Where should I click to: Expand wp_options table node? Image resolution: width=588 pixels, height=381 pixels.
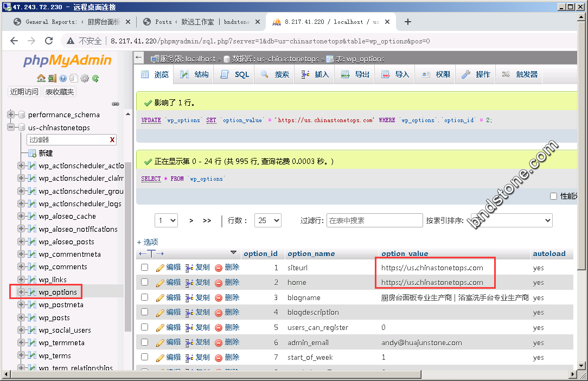tap(21, 292)
